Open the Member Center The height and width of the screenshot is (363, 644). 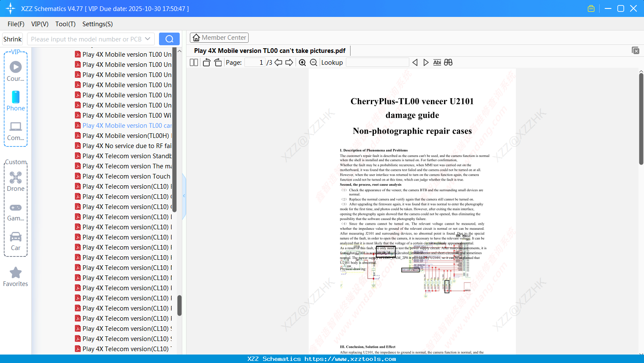[x=219, y=38]
